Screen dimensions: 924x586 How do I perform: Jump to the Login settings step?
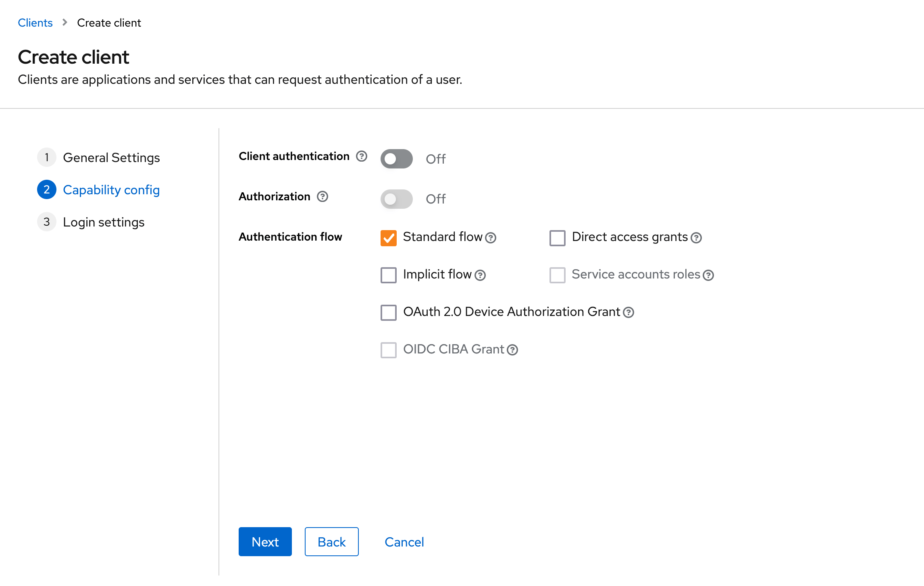tap(104, 222)
